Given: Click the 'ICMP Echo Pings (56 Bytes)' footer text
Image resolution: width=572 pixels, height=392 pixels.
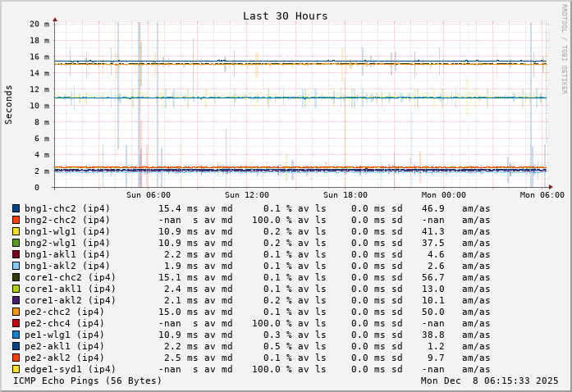Looking at the screenshot, I should click(87, 381).
